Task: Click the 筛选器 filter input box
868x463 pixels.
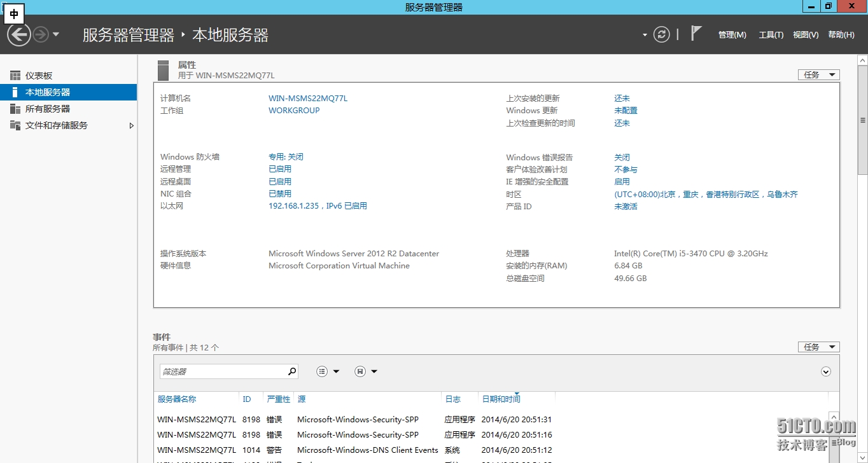Action: (x=223, y=371)
